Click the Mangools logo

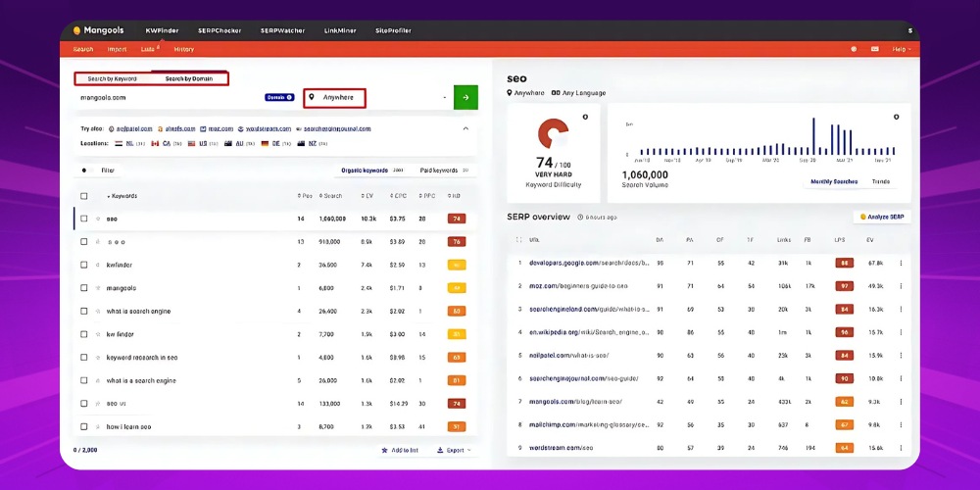[x=98, y=30]
